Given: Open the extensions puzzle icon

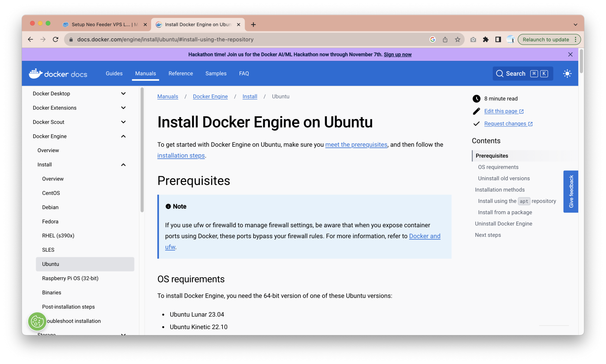Looking at the screenshot, I should pyautogui.click(x=486, y=39).
